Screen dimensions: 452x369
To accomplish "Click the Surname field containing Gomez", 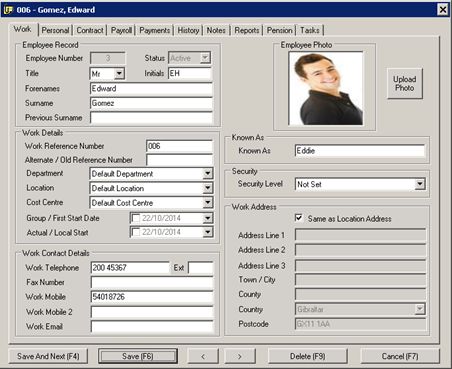I will 151,103.
